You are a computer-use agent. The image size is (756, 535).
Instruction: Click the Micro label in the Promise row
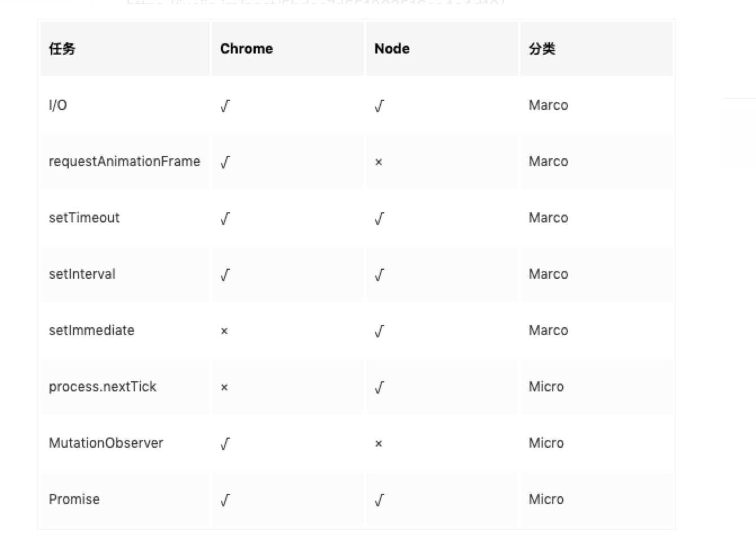point(546,500)
